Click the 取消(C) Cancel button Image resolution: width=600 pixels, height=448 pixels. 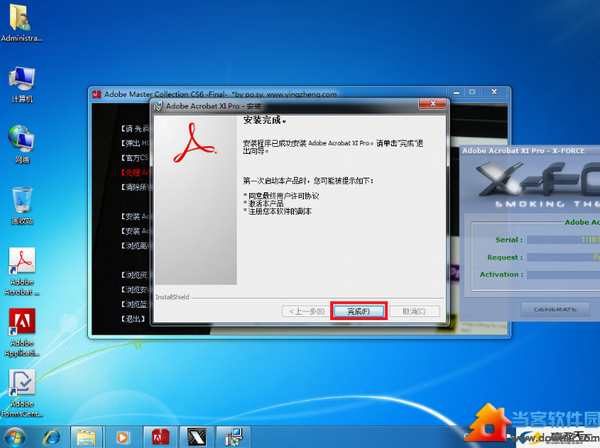[414, 311]
